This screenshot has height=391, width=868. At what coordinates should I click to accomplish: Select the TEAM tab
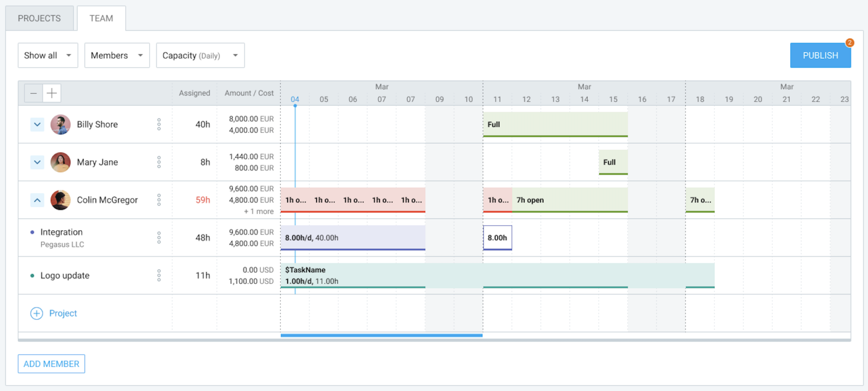pyautogui.click(x=101, y=18)
